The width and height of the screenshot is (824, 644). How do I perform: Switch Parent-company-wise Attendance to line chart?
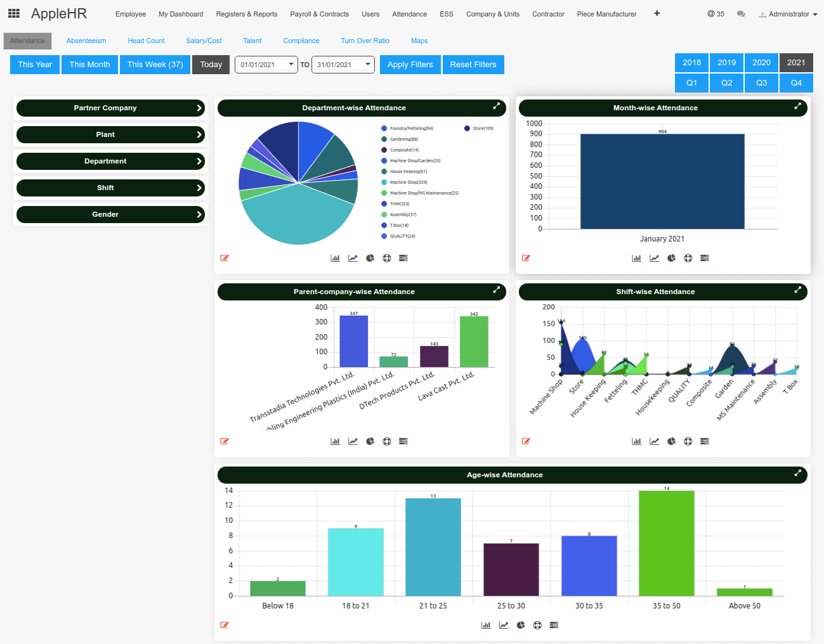[x=353, y=441]
